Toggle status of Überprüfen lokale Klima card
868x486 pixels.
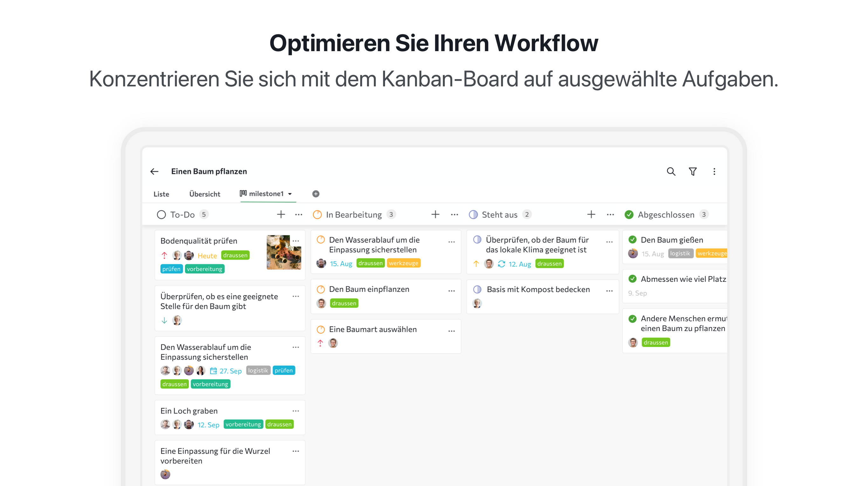(477, 240)
